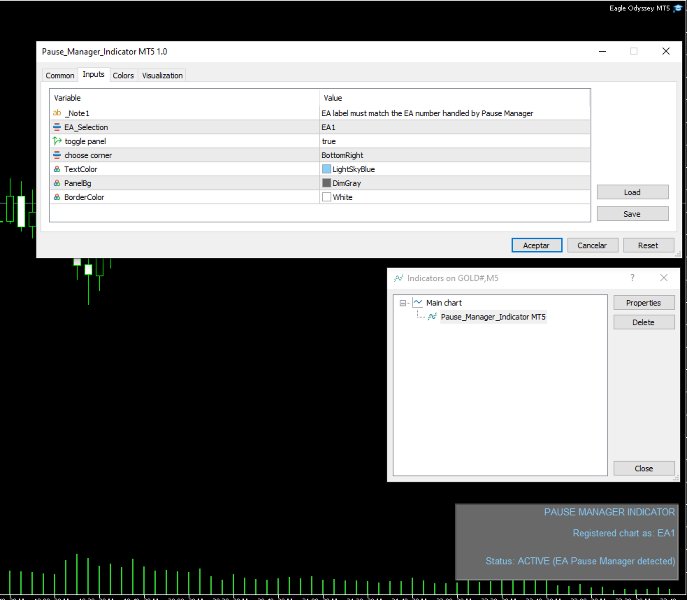687x600 pixels.
Task: Click the color icon next to TextColor
Action: pyautogui.click(x=57, y=169)
